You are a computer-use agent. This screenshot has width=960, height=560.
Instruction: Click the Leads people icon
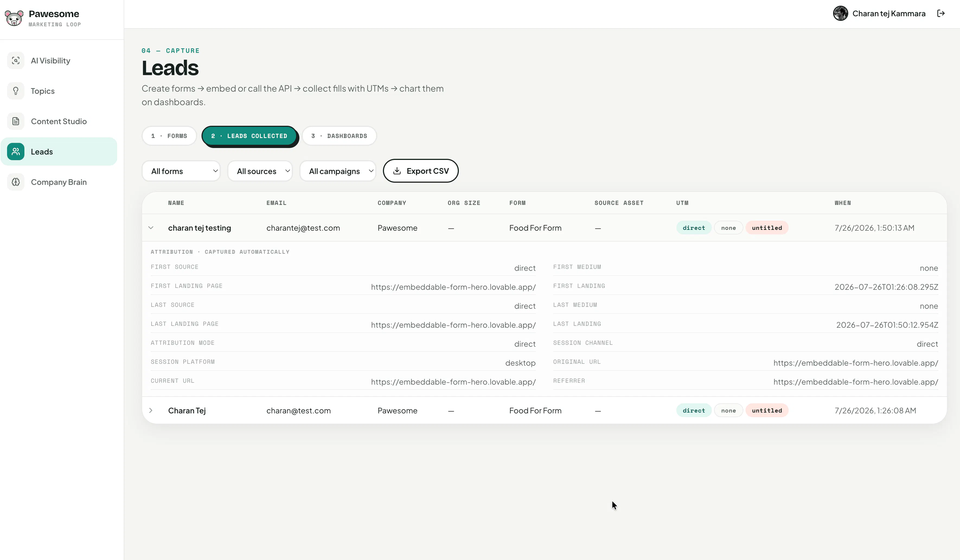point(16,152)
